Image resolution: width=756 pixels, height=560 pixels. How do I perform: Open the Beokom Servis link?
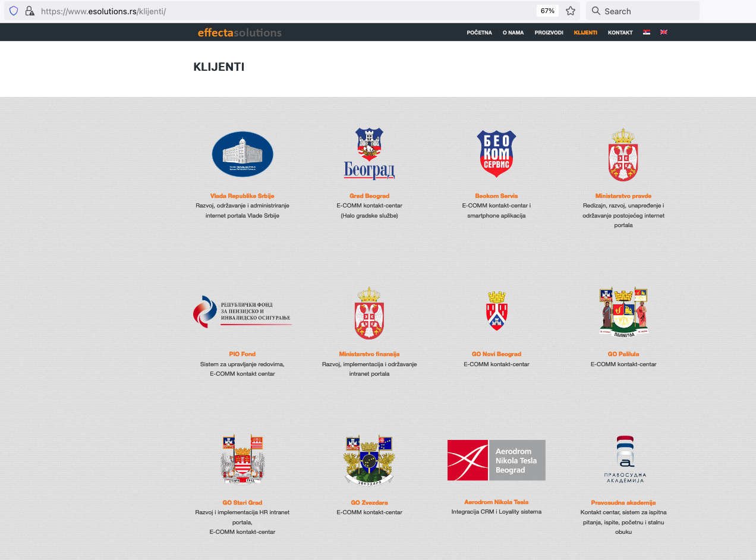496,196
